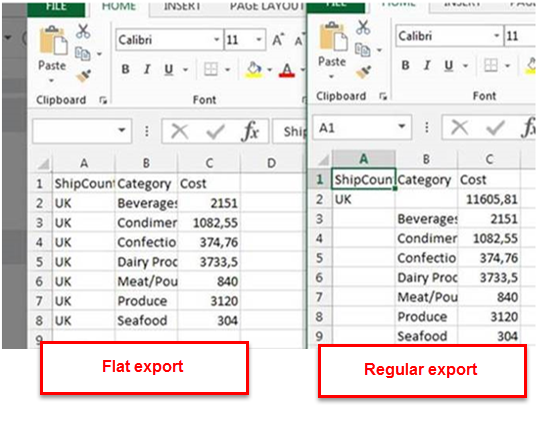Increase font size in Flat export window
The height and width of the screenshot is (422, 540).
(x=278, y=40)
